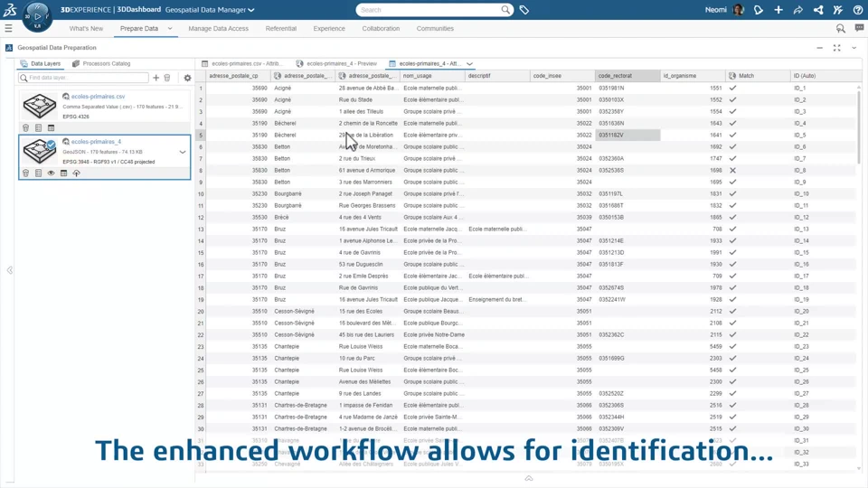Sort by code_rectorat column header

[627, 76]
